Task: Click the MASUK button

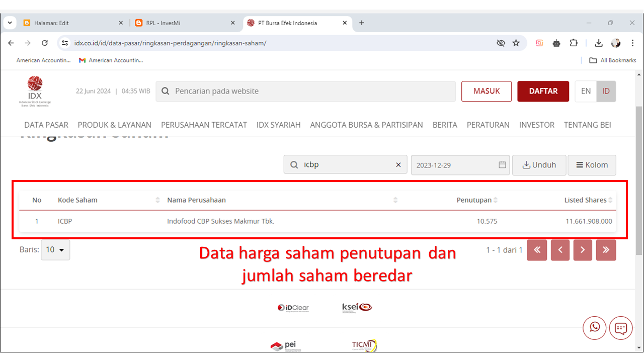Action: pos(487,91)
